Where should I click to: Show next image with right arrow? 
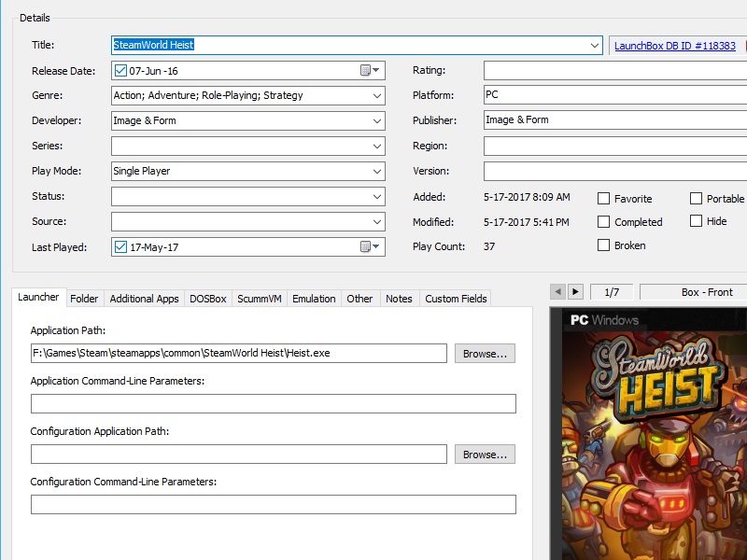(x=575, y=291)
